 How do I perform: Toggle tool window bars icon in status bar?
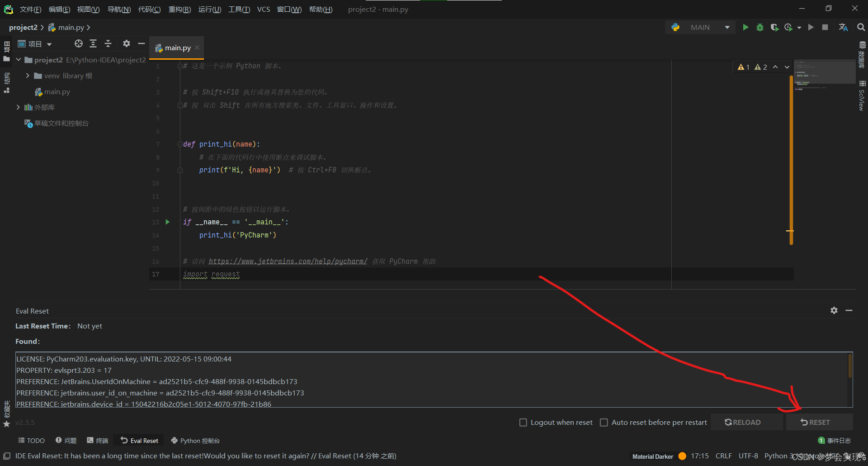(7, 456)
